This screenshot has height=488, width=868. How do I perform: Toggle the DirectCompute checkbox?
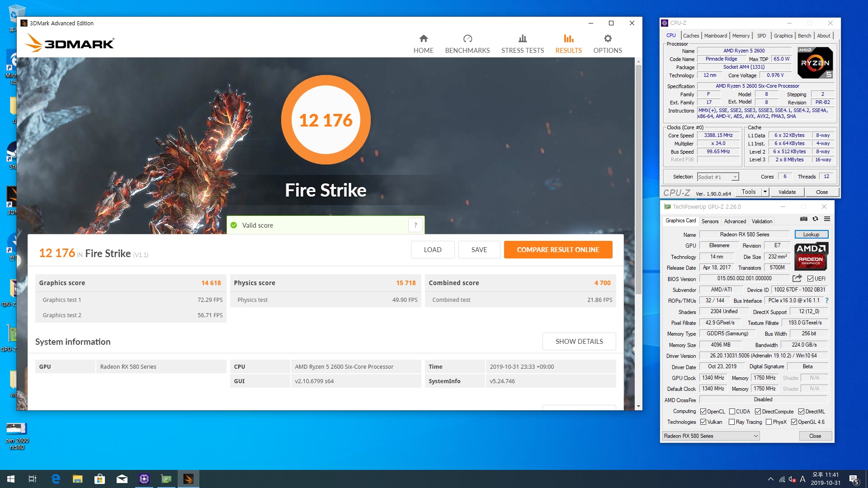click(x=758, y=412)
